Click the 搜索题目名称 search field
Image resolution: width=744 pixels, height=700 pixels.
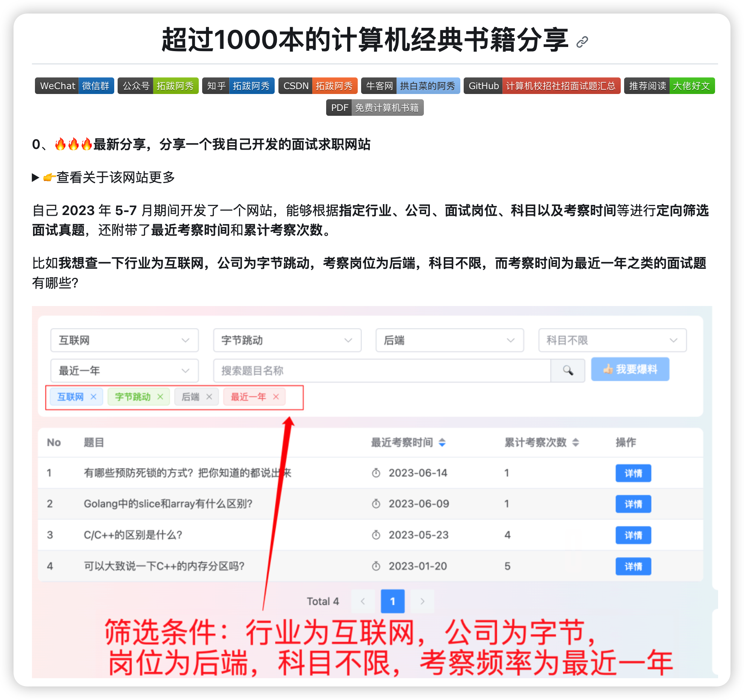[x=382, y=370]
